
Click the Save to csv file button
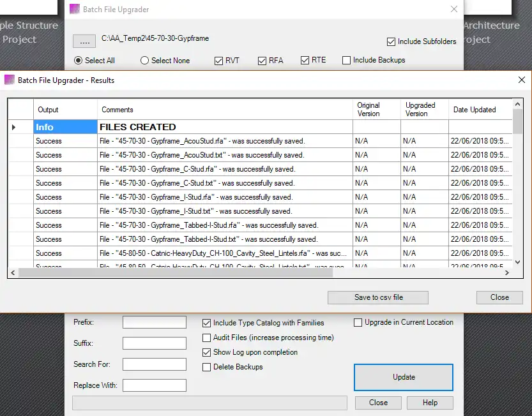(377, 297)
